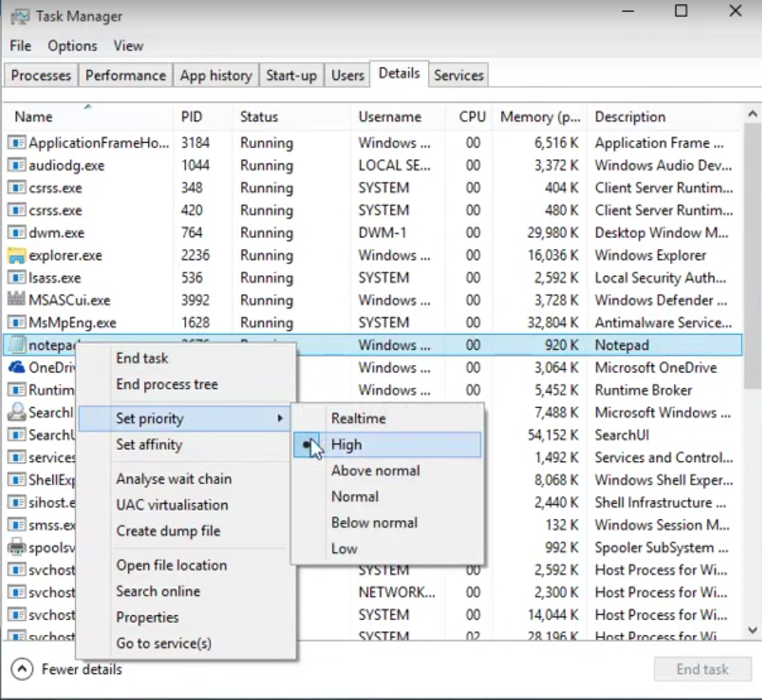Click the MsMpEng.exe process icon
Image resolution: width=762 pixels, height=700 pixels.
click(x=17, y=322)
